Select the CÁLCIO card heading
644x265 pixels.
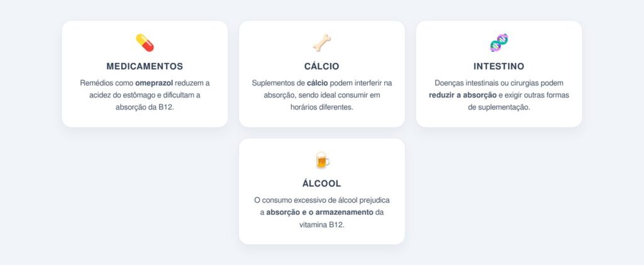tap(321, 67)
